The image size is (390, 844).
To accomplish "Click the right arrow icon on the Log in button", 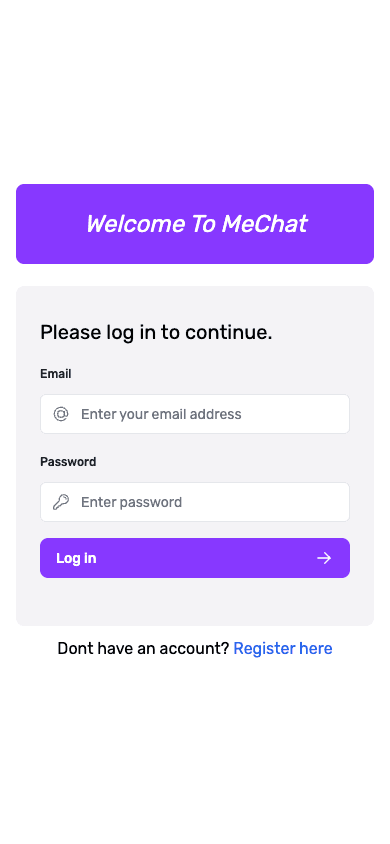I will [324, 558].
